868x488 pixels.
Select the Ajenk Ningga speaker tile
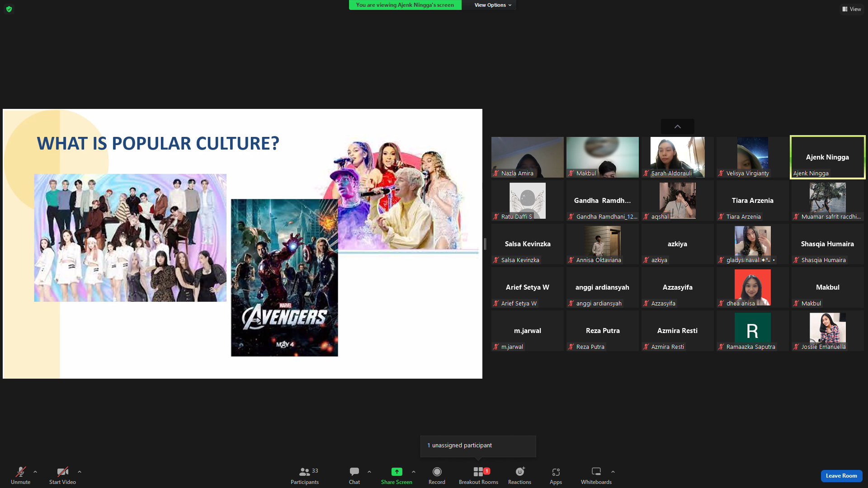click(x=828, y=157)
